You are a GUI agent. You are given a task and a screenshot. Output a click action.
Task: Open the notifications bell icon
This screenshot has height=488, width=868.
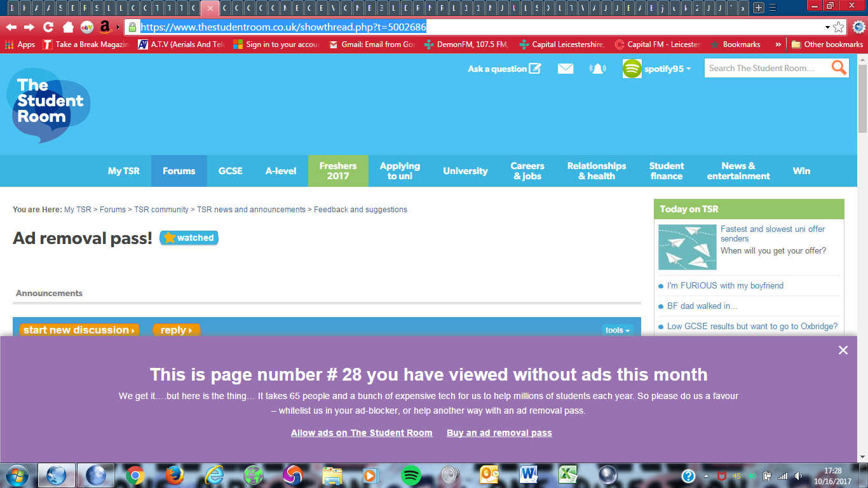click(x=598, y=69)
